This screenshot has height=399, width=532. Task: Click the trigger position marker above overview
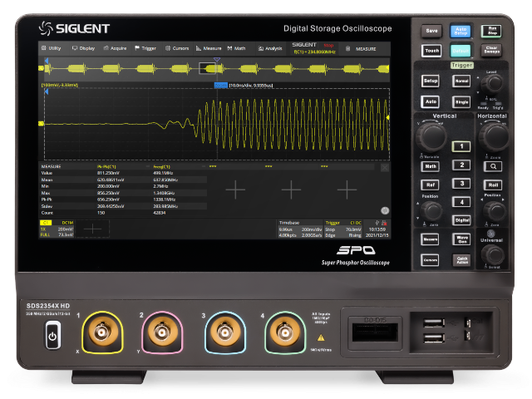(217, 60)
